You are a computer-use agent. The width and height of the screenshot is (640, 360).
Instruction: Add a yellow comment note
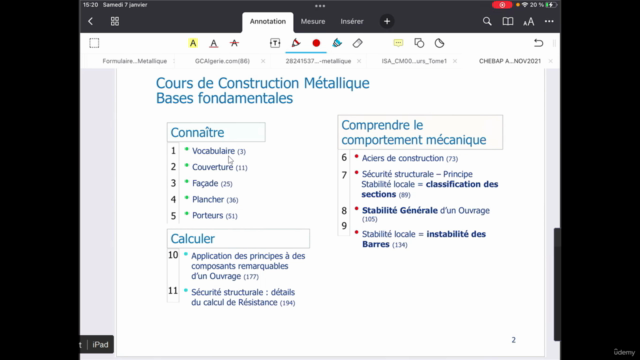point(398,43)
